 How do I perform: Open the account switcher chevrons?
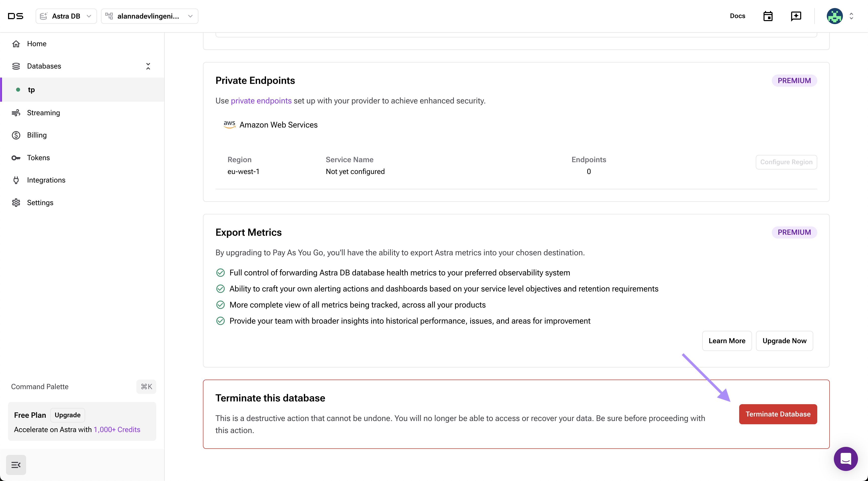tap(851, 16)
